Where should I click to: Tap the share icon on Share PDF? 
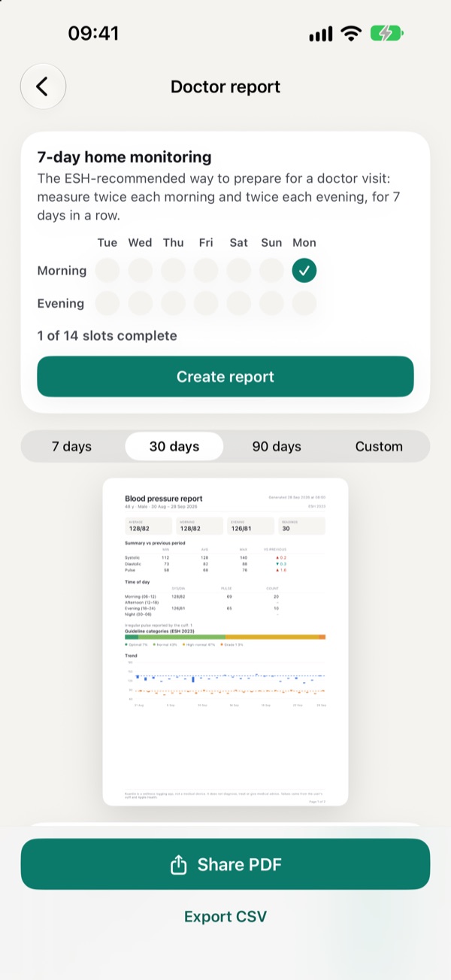(x=178, y=865)
